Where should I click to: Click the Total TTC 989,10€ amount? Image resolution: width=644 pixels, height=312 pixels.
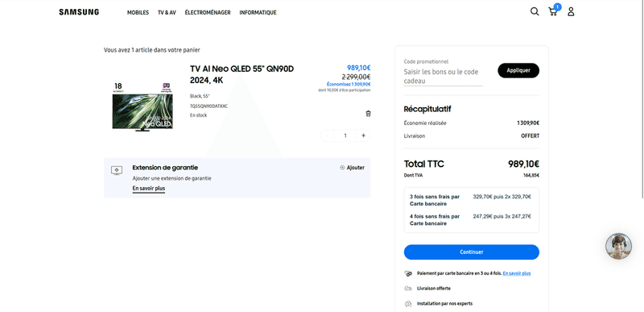[523, 164]
